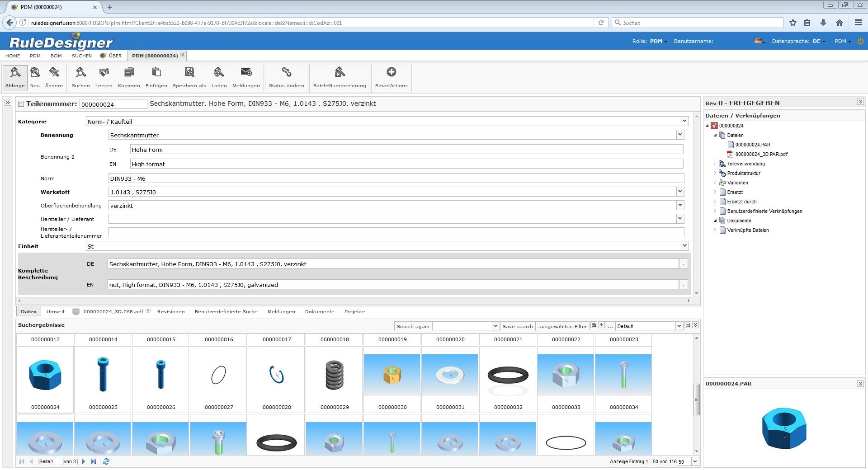Go to next results page arrow

coord(84,461)
